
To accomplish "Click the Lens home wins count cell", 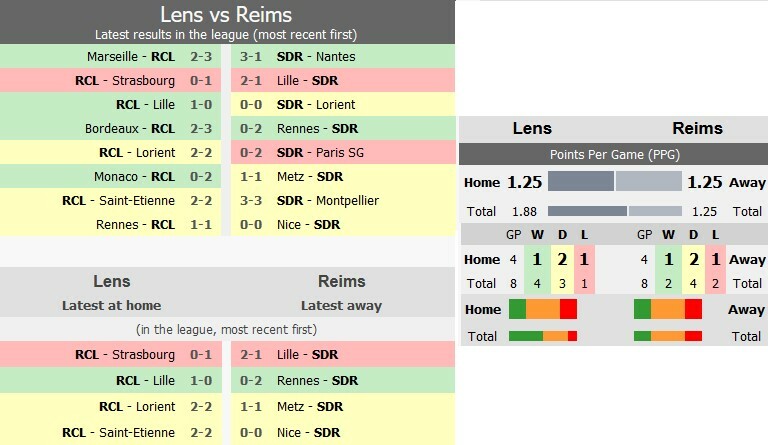I will pos(536,259).
